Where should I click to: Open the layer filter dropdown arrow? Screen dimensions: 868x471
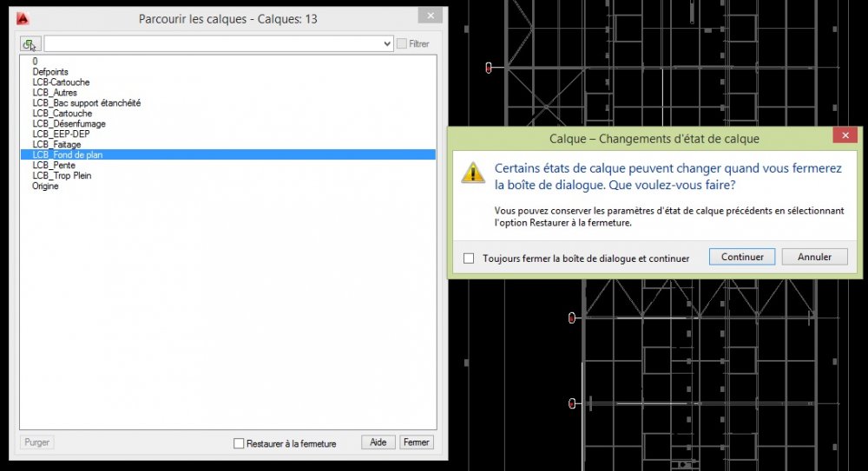[x=387, y=43]
